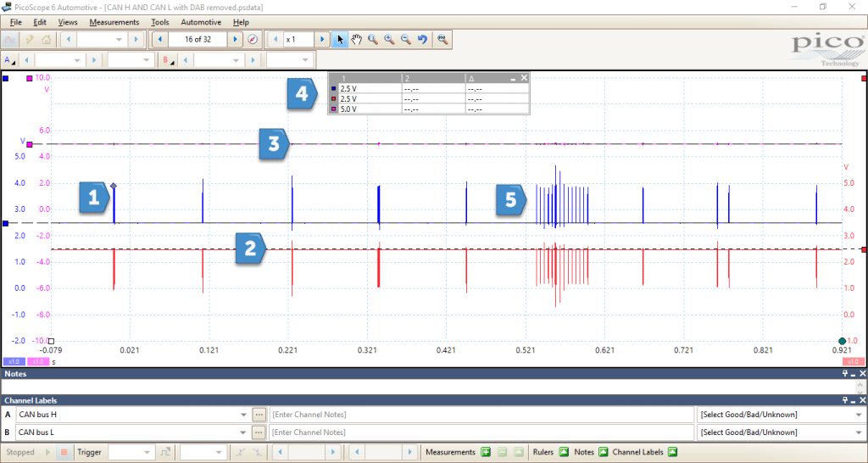
Task: Click channel notes field for CAN bus H
Action: click(x=481, y=415)
